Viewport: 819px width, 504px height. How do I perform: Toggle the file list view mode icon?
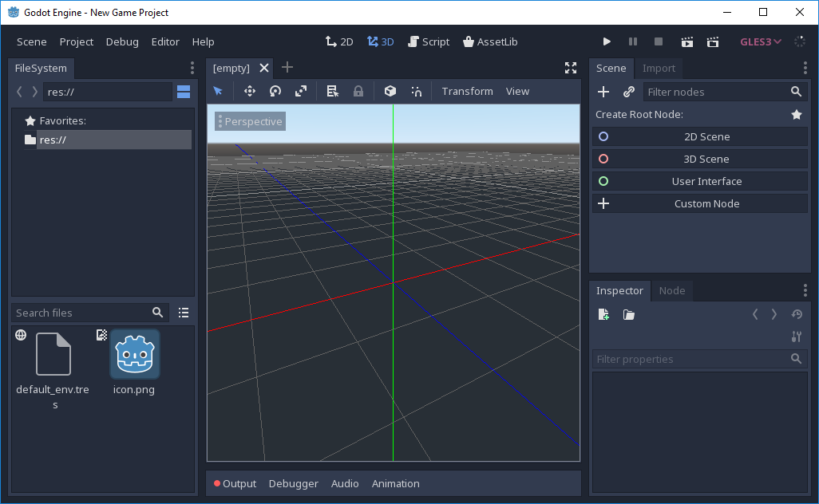coord(184,312)
